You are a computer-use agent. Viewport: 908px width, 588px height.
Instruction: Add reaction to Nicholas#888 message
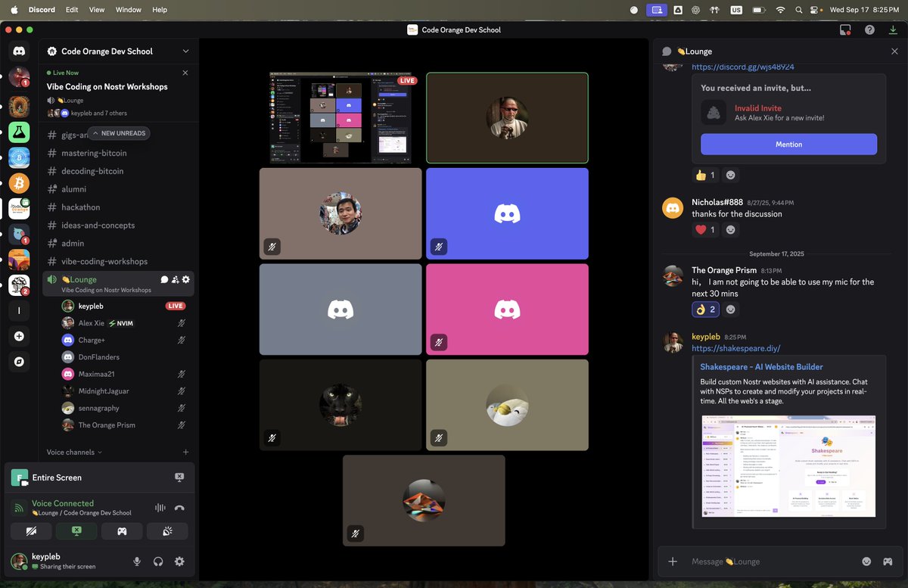tap(730, 229)
